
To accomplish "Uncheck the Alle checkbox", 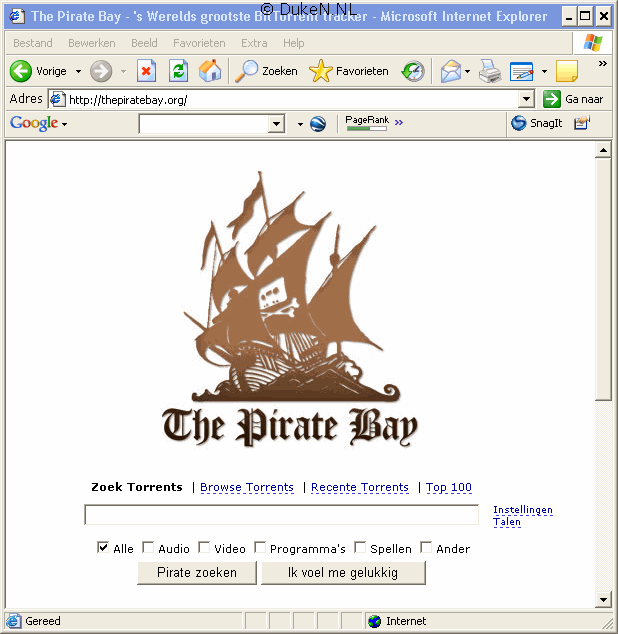I will coord(103,547).
